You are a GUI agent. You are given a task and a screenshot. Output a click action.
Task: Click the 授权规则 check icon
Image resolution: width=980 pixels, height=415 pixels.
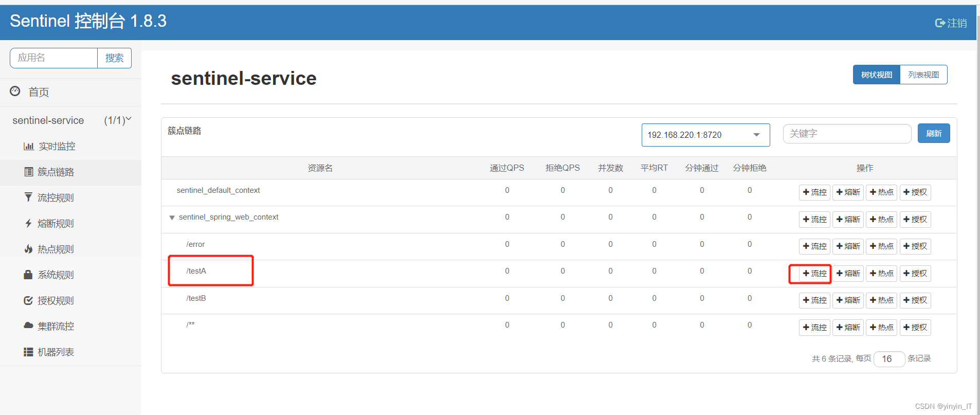coord(28,300)
